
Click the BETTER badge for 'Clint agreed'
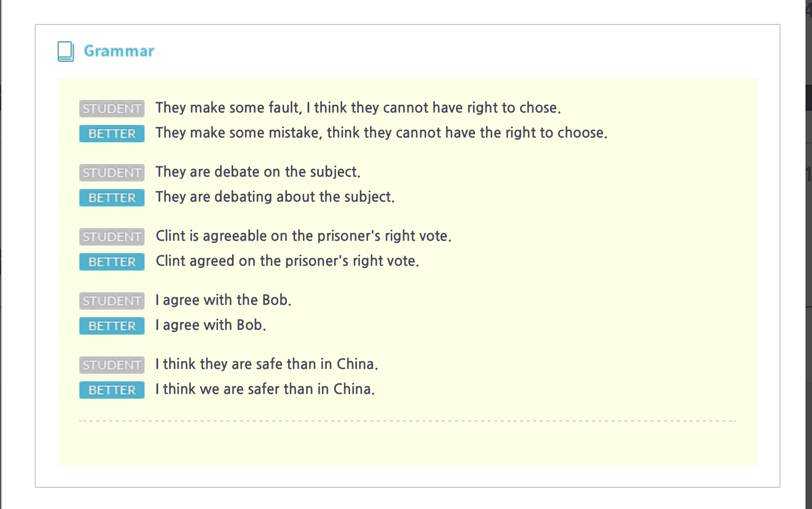(112, 262)
